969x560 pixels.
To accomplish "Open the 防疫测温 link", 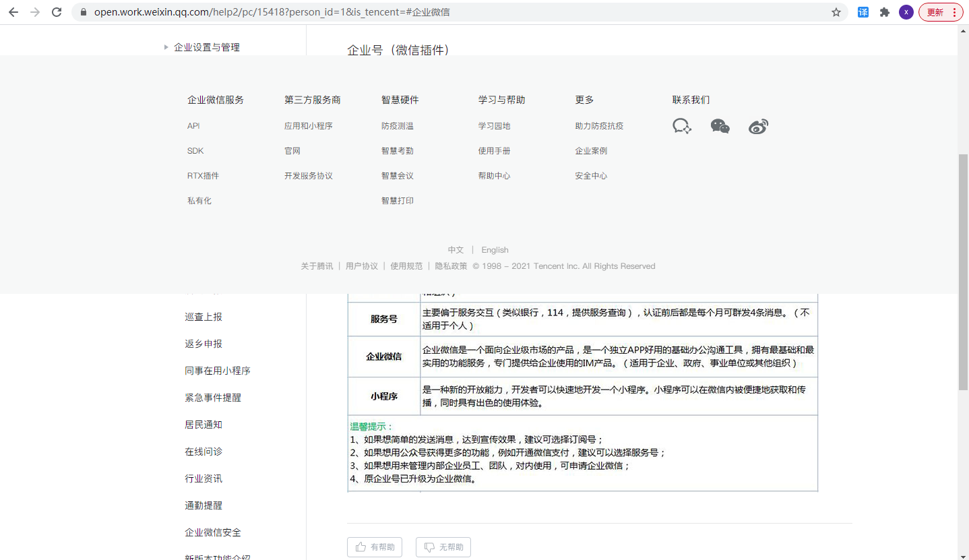I will (398, 126).
